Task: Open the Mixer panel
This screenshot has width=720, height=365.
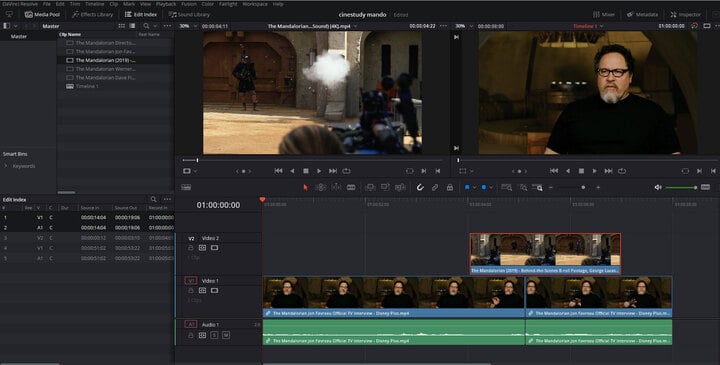Action: 604,14
